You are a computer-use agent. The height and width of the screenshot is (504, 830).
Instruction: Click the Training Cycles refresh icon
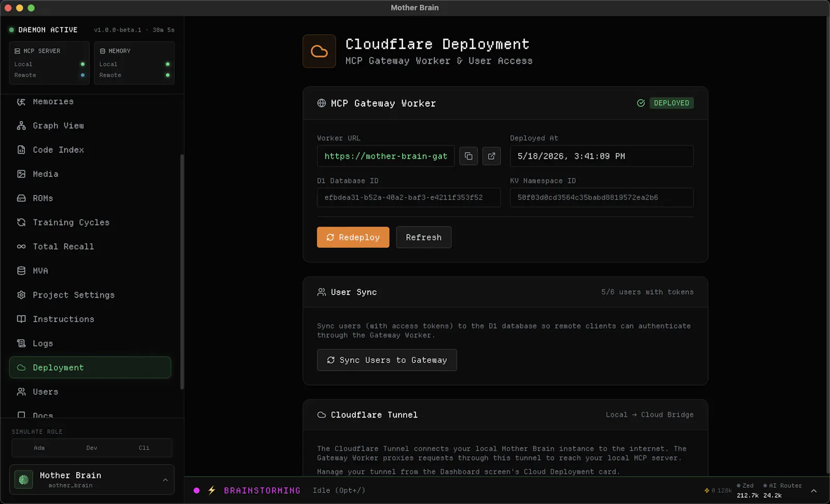(21, 222)
